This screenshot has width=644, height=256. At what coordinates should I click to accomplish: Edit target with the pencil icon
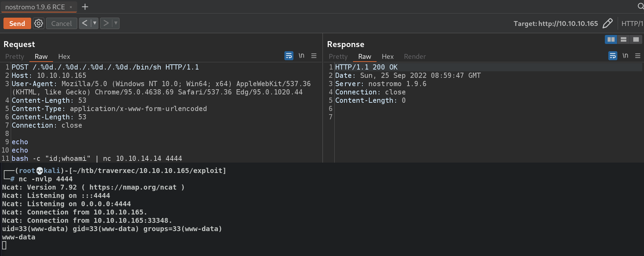tap(608, 23)
